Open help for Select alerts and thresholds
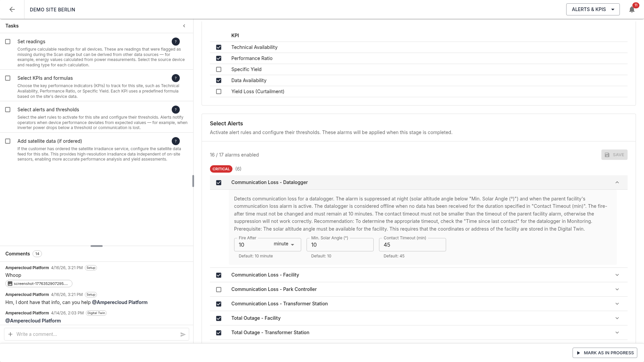The width and height of the screenshot is (644, 362). pos(176,110)
